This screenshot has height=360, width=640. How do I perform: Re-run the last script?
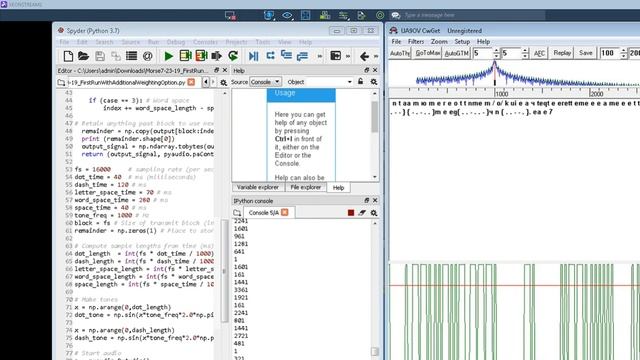pyautogui.click(x=233, y=56)
